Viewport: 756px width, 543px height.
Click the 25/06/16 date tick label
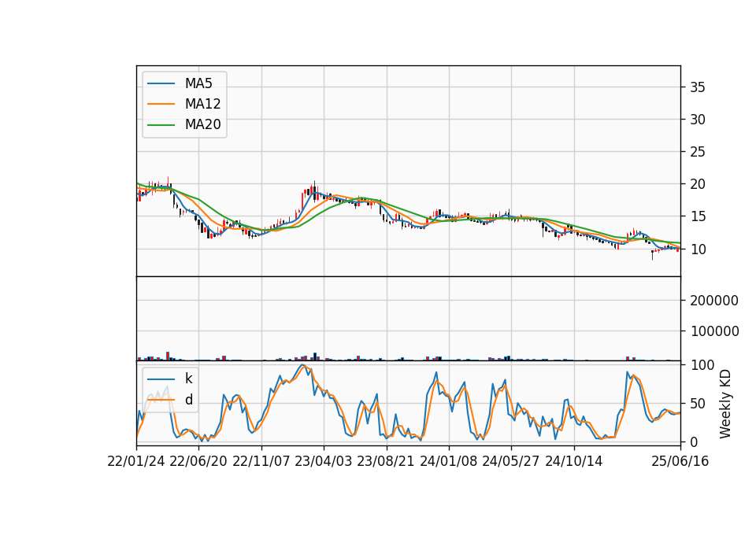[x=680, y=461]
